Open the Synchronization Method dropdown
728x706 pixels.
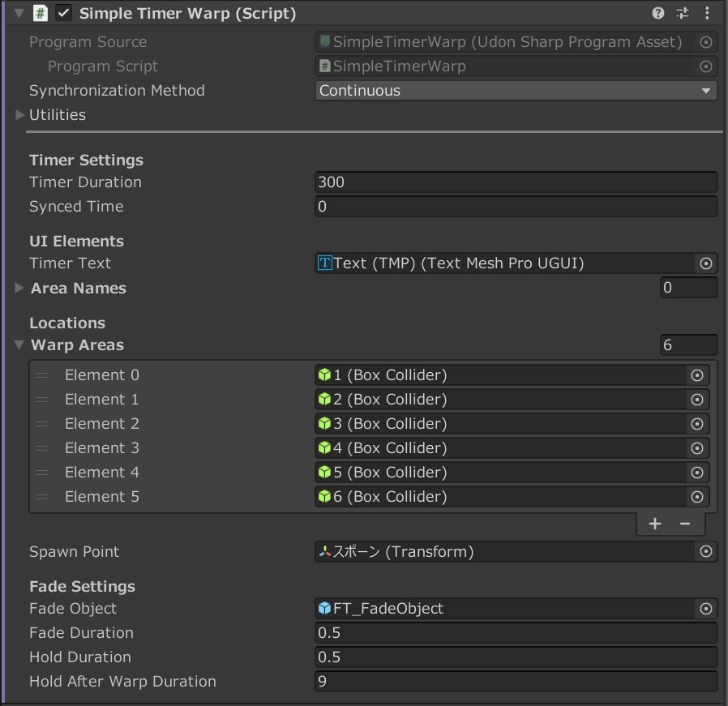[x=516, y=91]
